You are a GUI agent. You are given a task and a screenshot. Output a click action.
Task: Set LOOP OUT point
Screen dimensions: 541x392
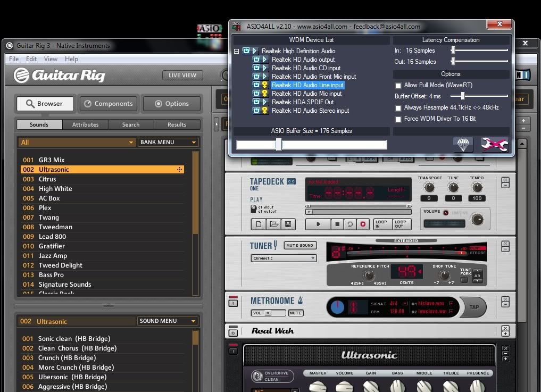point(401,224)
